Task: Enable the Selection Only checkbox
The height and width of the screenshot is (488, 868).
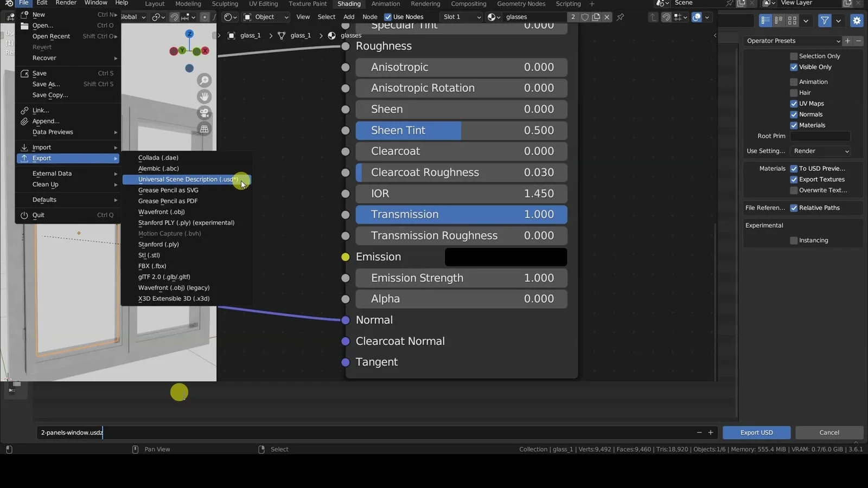Action: 794,56
